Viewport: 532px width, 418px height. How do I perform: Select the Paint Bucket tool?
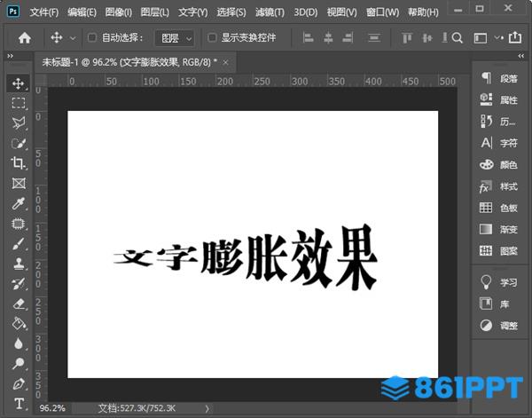pos(19,324)
